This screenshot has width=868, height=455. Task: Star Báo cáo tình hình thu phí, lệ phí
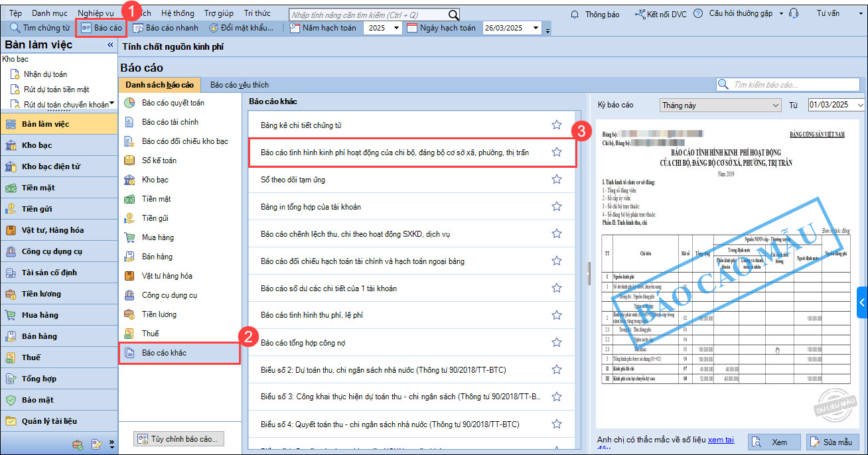pos(557,315)
